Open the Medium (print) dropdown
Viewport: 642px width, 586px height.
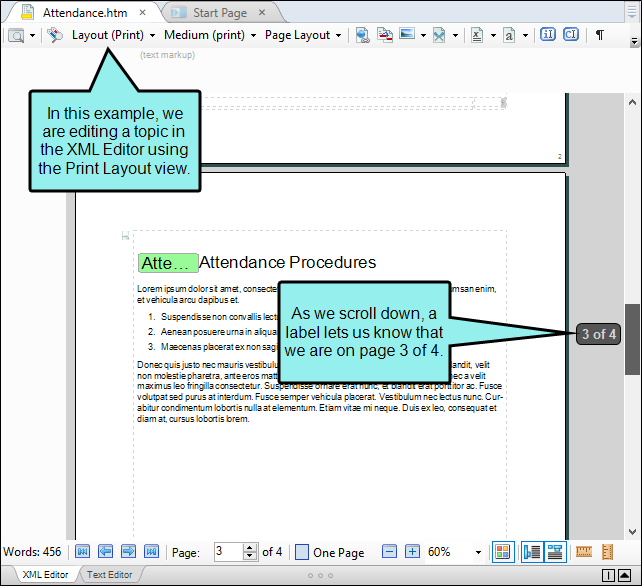tap(210, 35)
